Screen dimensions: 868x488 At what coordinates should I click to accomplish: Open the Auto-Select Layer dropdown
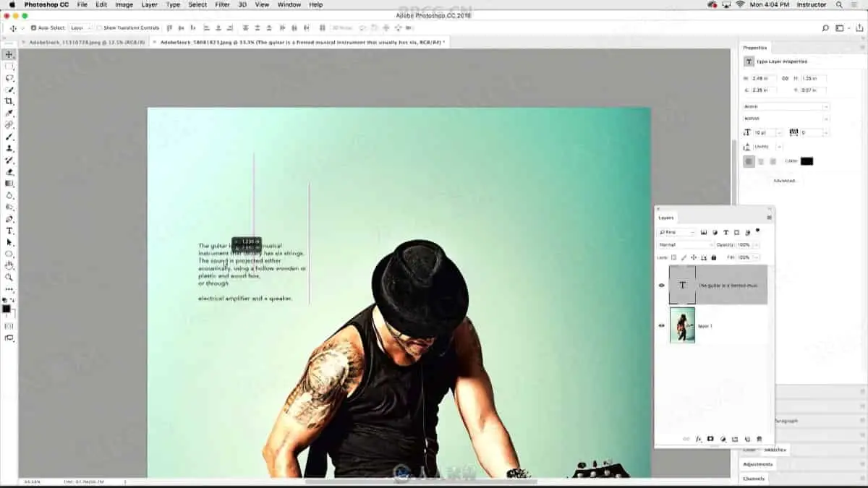click(x=81, y=28)
